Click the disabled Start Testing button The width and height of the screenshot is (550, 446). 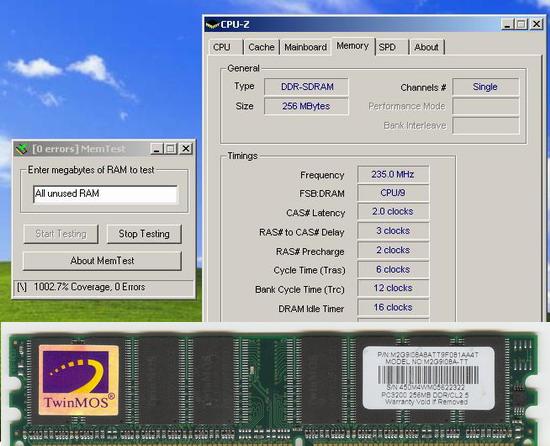[x=61, y=234]
